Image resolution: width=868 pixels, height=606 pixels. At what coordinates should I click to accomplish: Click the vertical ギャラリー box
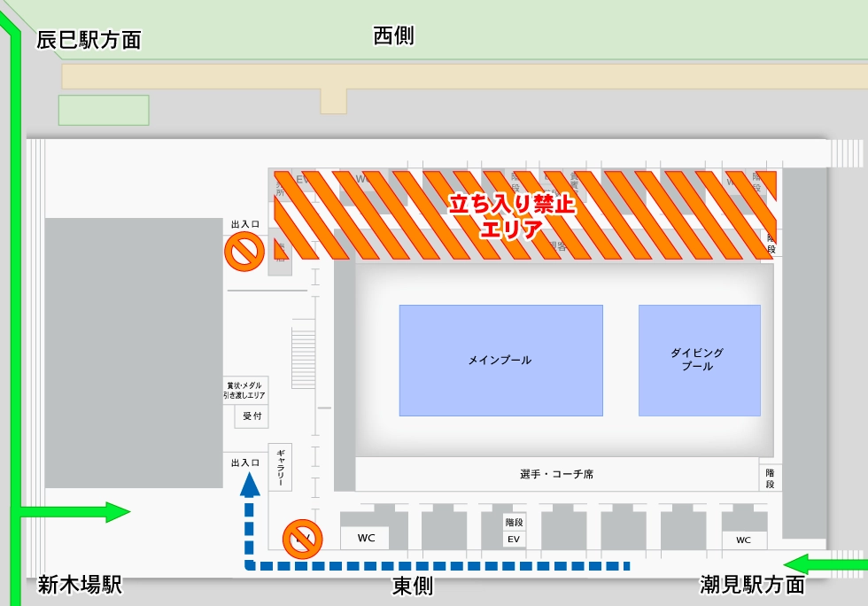280,468
